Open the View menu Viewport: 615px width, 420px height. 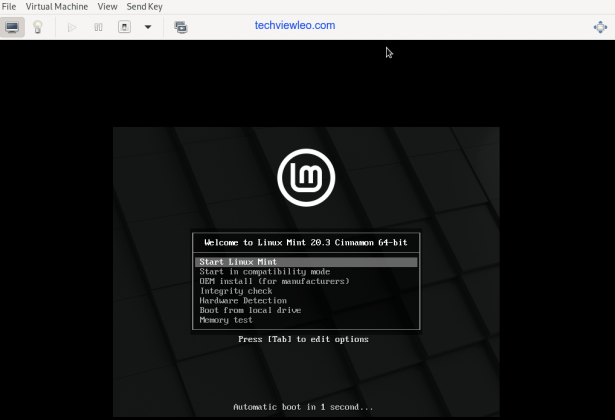(x=107, y=7)
